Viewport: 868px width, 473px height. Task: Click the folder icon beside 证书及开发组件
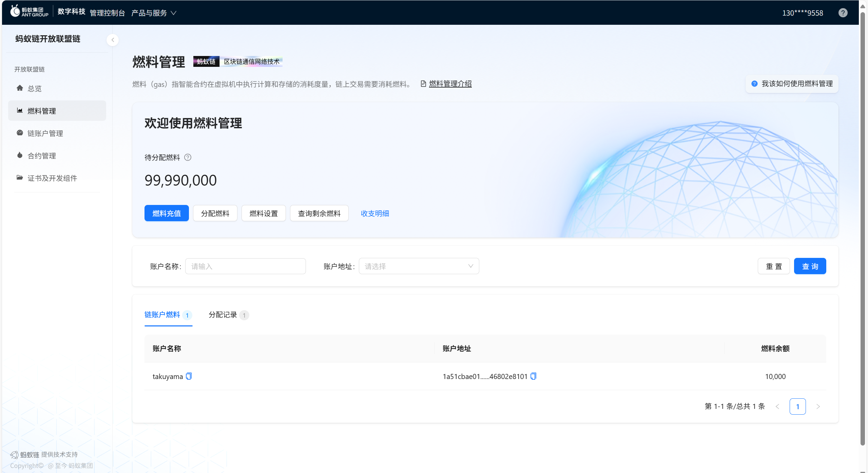[x=20, y=178]
